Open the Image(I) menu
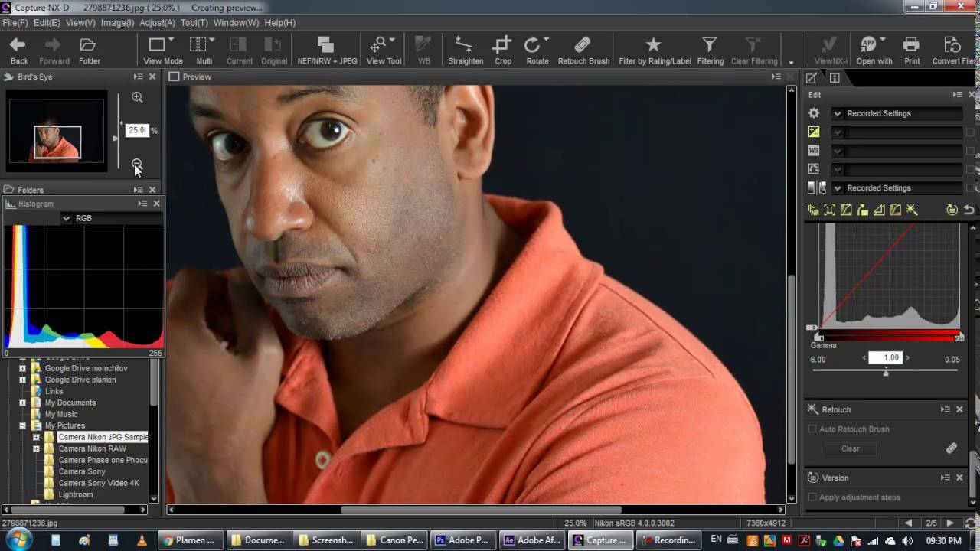This screenshot has height=551, width=980. tap(117, 23)
